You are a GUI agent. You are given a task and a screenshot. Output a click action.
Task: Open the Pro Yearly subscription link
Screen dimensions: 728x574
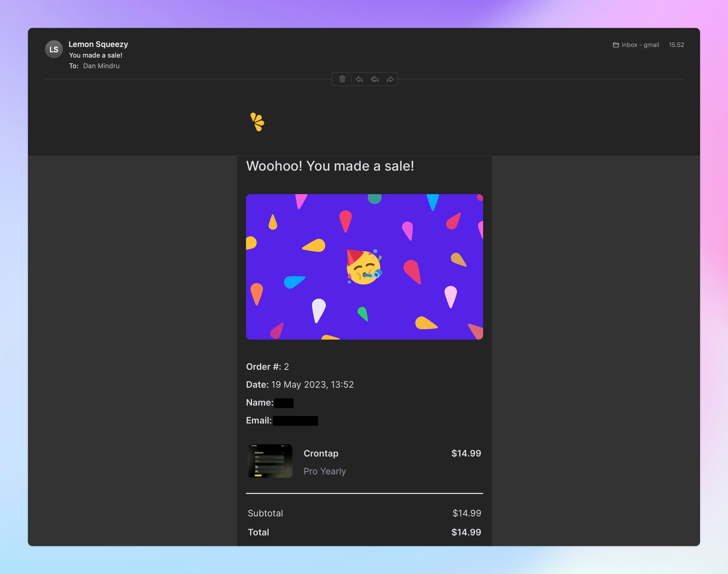324,471
